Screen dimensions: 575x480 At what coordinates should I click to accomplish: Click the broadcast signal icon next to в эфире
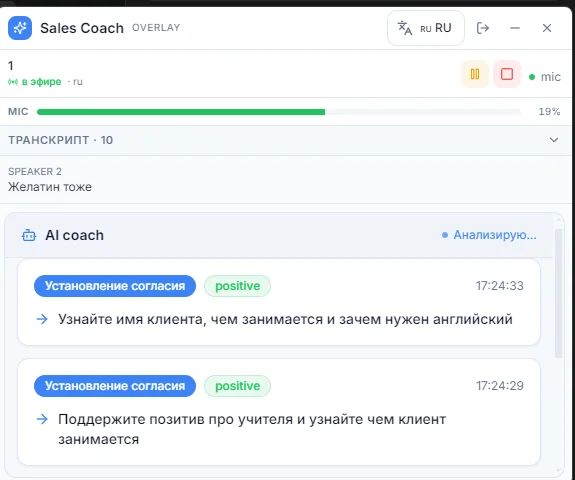tap(13, 82)
